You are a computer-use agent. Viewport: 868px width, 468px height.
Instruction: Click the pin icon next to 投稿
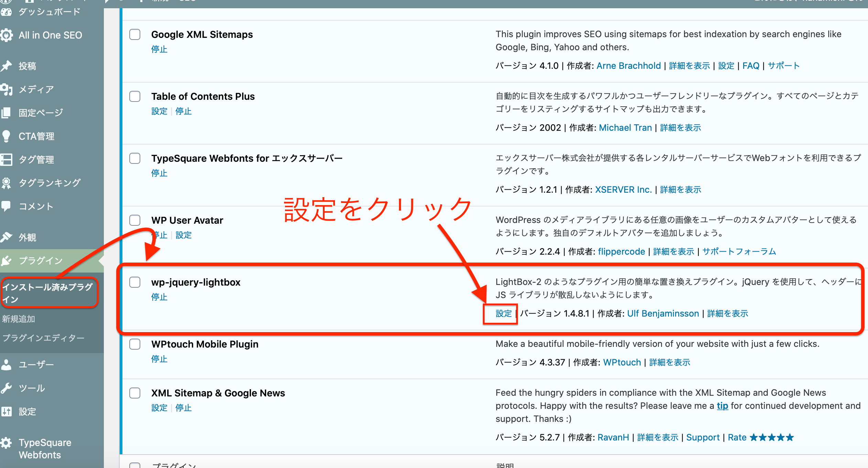click(6, 66)
